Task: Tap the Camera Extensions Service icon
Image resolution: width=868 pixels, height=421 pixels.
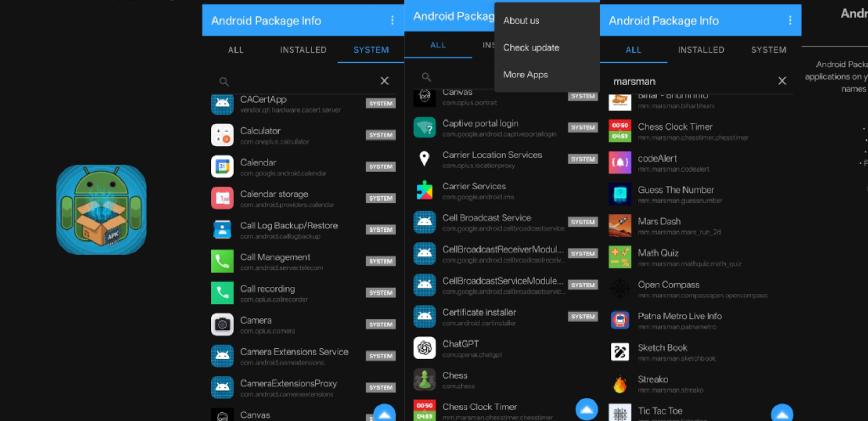Action: [x=222, y=356]
